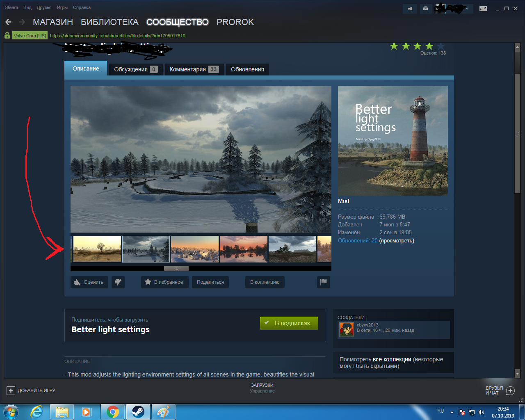Open the Steam announcements megaphone icon
Screen dimensions: 525x420
click(x=410, y=9)
